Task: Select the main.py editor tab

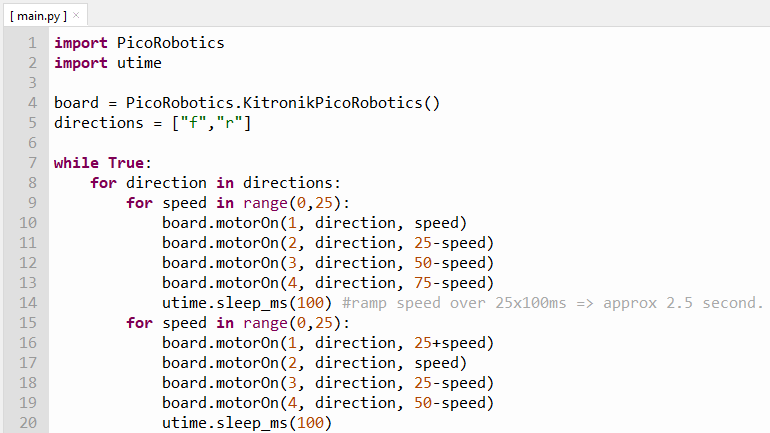Action: click(38, 15)
